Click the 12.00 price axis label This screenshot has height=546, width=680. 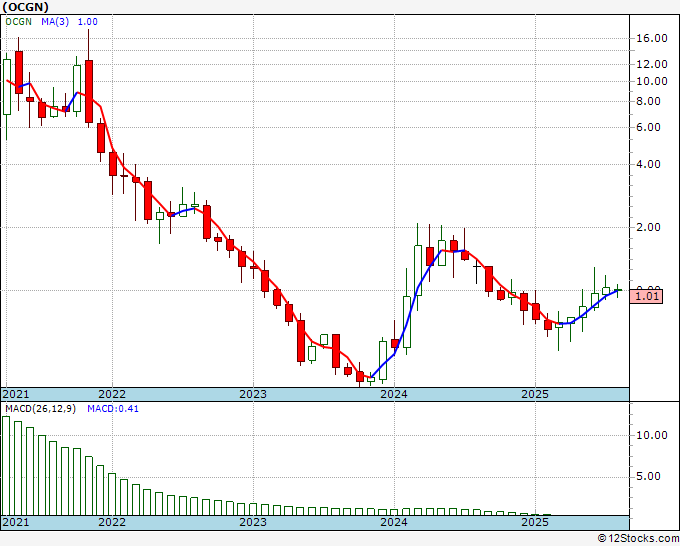click(652, 65)
